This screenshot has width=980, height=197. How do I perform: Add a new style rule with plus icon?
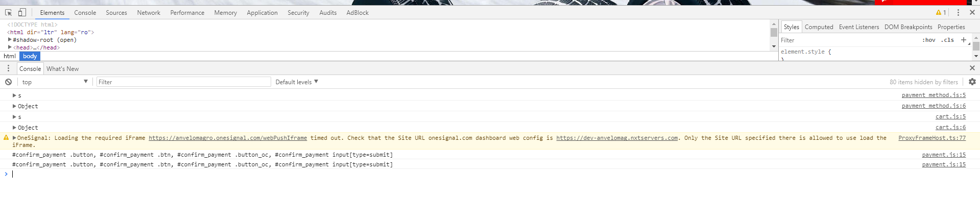[963, 40]
